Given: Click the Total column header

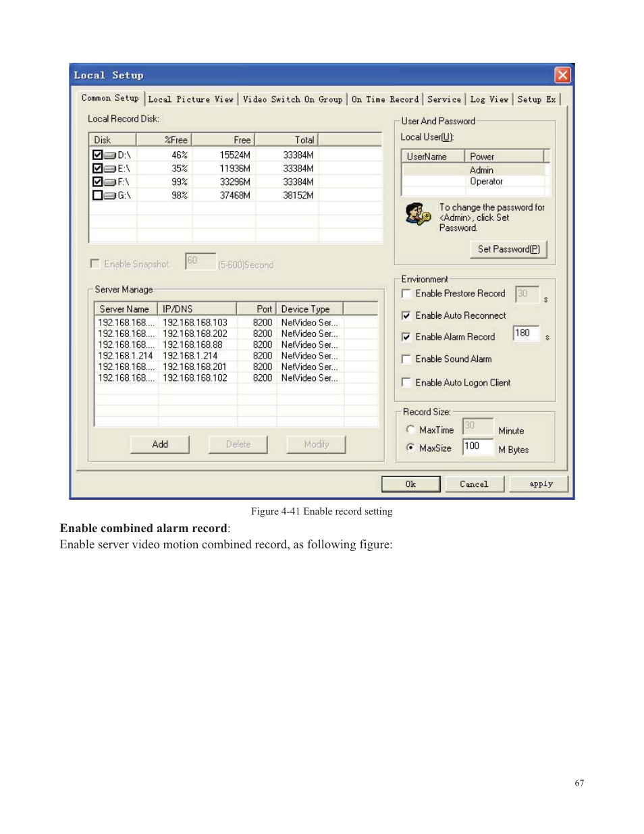Looking at the screenshot, I should pos(287,140).
